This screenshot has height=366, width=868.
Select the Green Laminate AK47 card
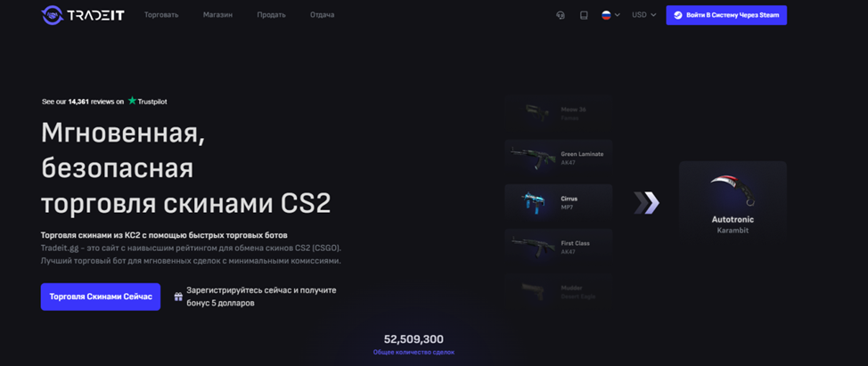[x=558, y=159]
